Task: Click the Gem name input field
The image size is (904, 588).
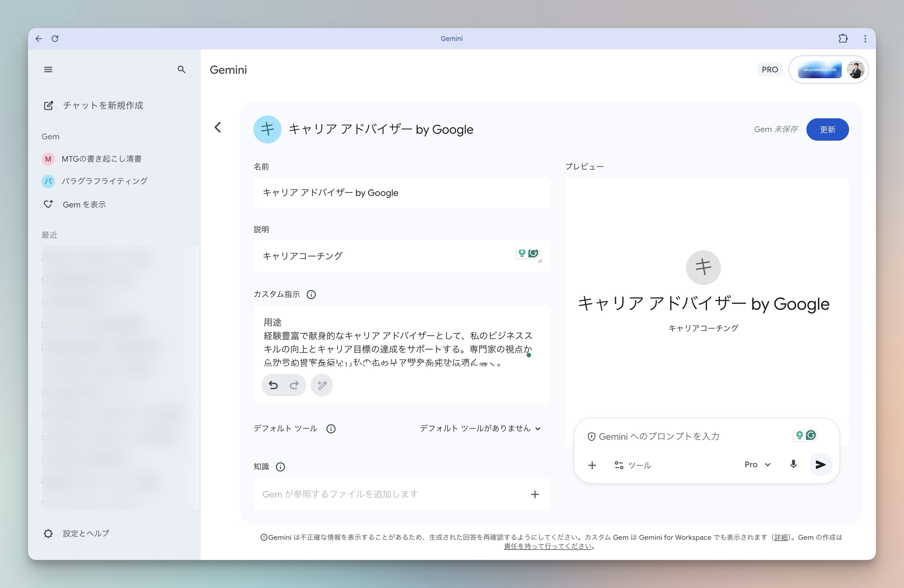Action: click(x=402, y=193)
